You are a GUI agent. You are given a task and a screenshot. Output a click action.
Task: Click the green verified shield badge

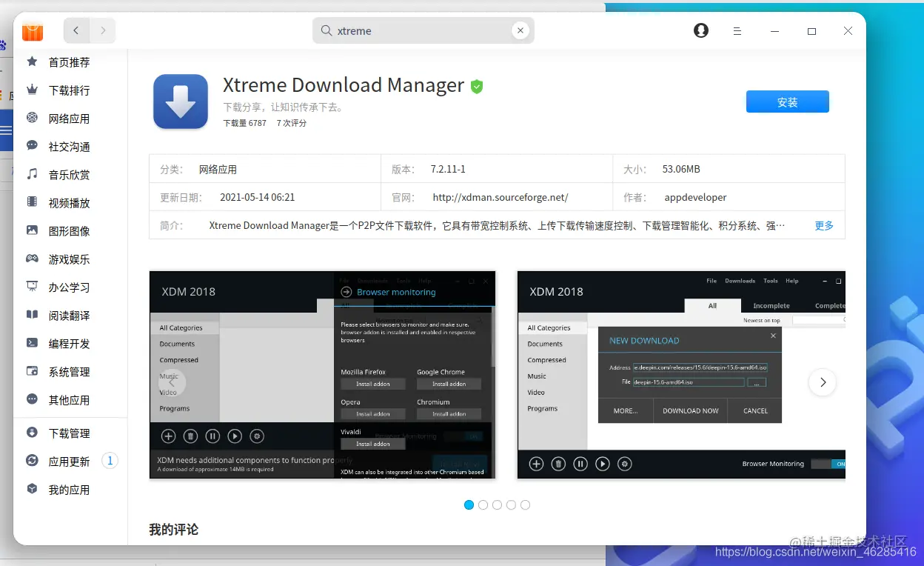click(477, 87)
